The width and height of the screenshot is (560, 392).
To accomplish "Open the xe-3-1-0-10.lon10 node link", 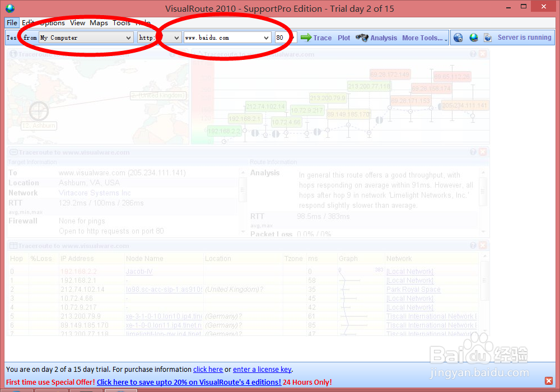I will [164, 316].
